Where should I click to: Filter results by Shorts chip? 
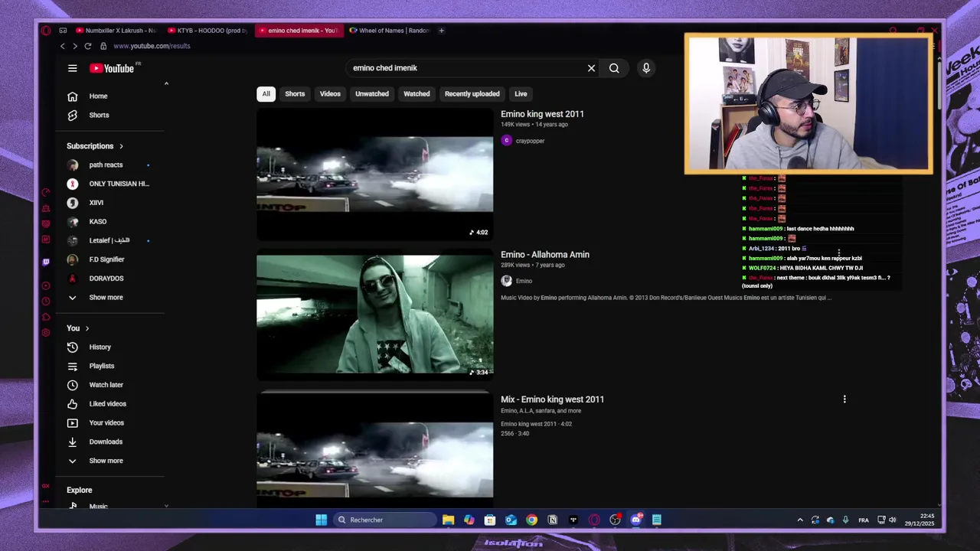tap(295, 93)
